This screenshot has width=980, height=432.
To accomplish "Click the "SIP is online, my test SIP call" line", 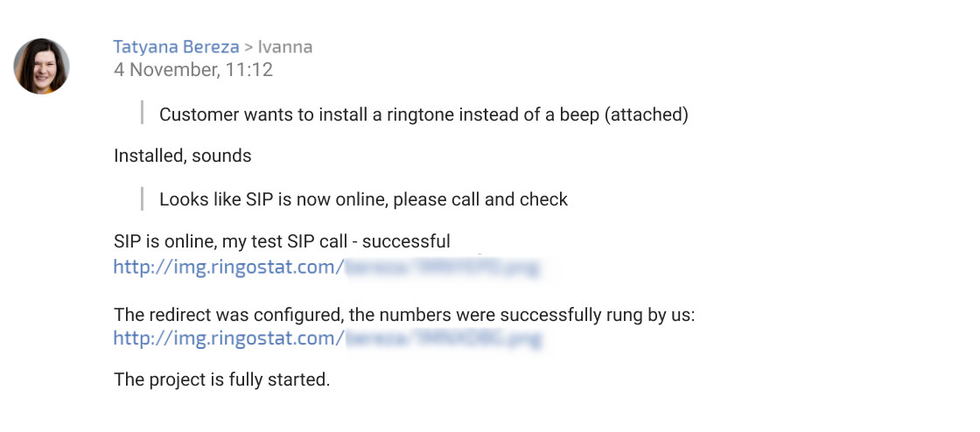I will pos(282,241).
